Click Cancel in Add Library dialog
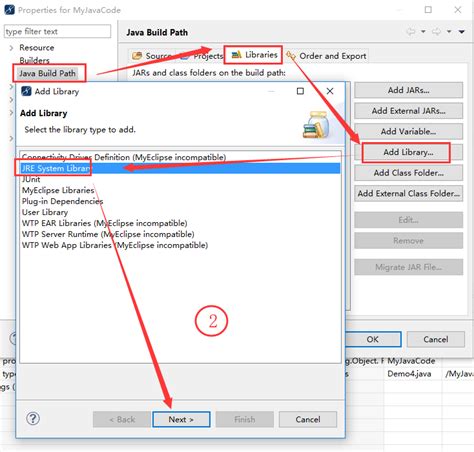 (x=308, y=419)
